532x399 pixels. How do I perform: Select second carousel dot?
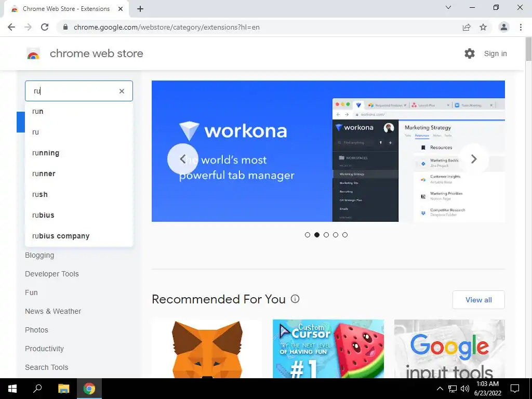tap(317, 235)
